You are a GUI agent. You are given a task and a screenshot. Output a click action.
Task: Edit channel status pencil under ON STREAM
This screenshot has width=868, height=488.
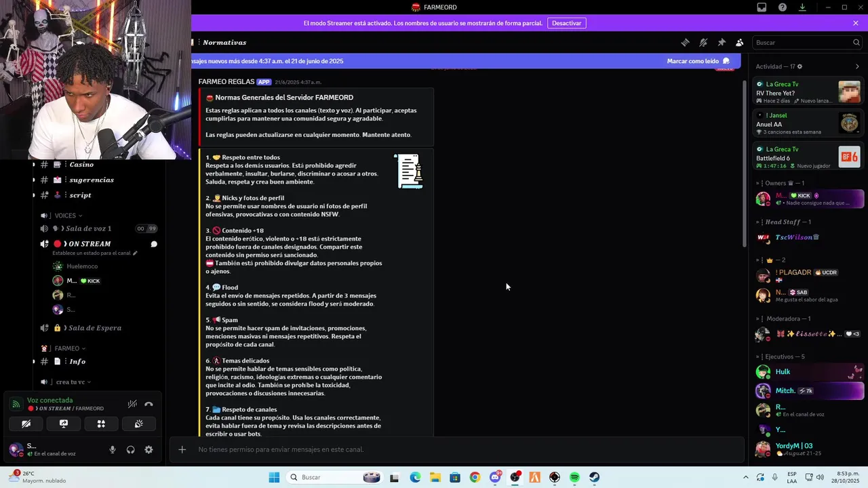coord(135,253)
